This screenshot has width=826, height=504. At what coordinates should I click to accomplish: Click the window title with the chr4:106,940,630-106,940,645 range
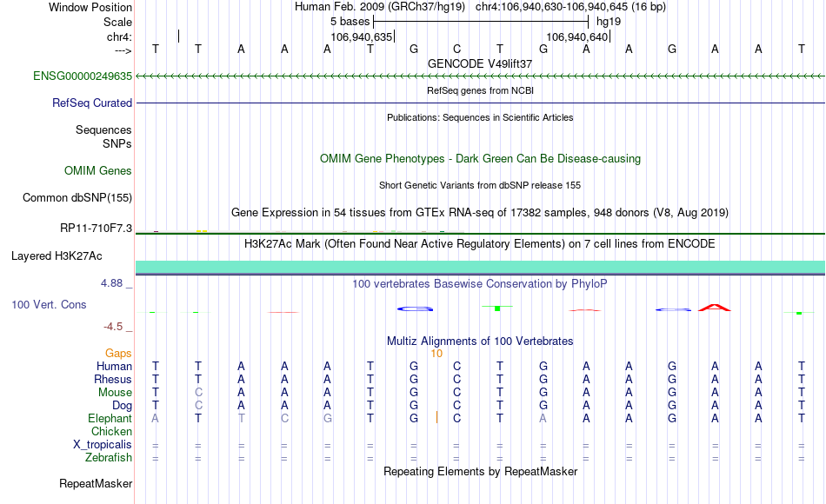point(480,7)
